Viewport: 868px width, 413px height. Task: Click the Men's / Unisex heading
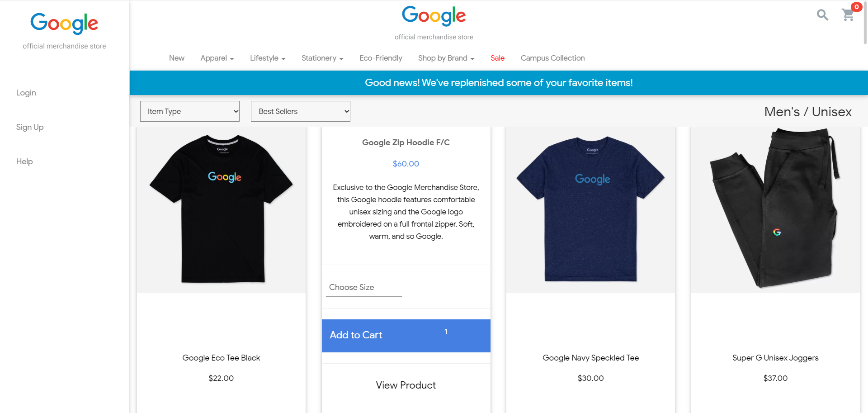coord(808,112)
